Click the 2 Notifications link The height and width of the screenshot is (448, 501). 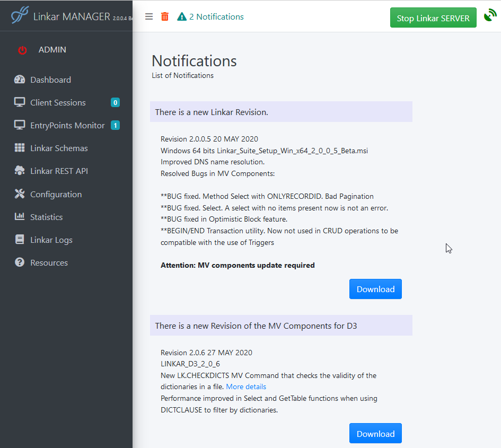(216, 16)
